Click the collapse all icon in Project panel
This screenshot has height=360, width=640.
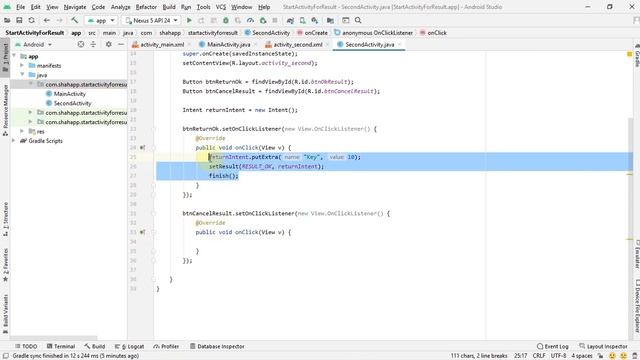click(93, 44)
